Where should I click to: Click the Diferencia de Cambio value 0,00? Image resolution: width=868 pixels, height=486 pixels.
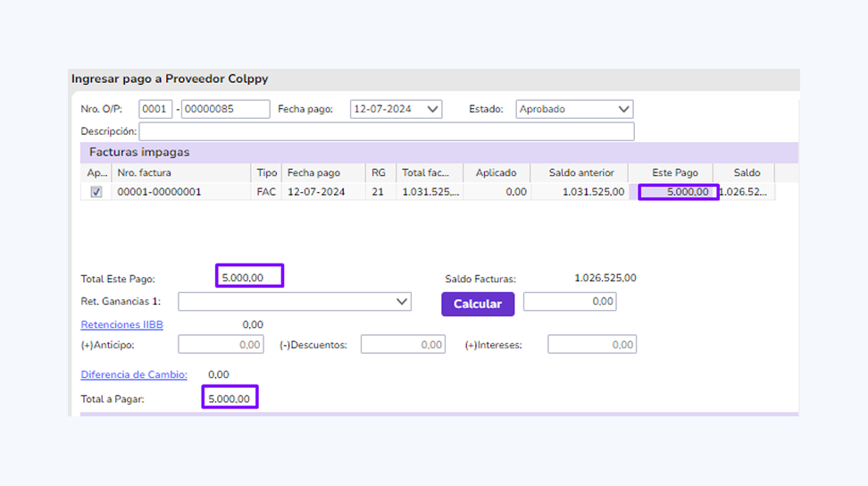coord(219,374)
